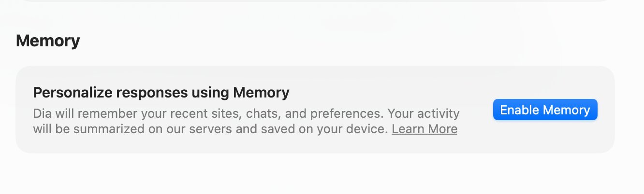644x194 pixels.
Task: Open the Learn More link
Action: [424, 129]
